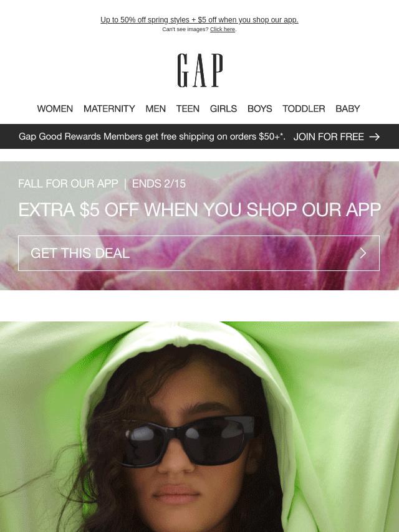399x532 pixels.
Task: Click the green hoodie model photo
Action: (199, 427)
